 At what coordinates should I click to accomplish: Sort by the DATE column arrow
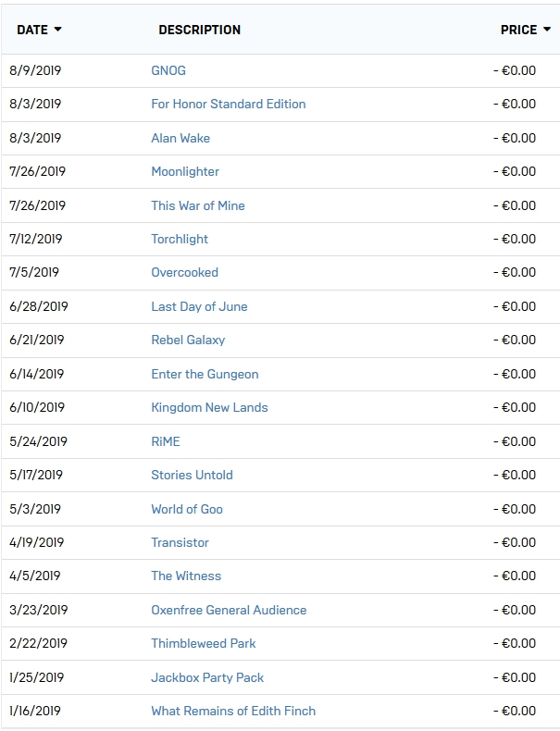tap(57, 30)
